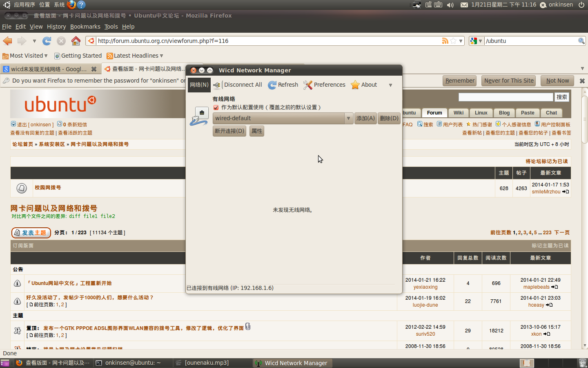Viewport: 588px width, 368px height.
Task: Open Preferences via wrench icon in Wicd
Action: [308, 85]
